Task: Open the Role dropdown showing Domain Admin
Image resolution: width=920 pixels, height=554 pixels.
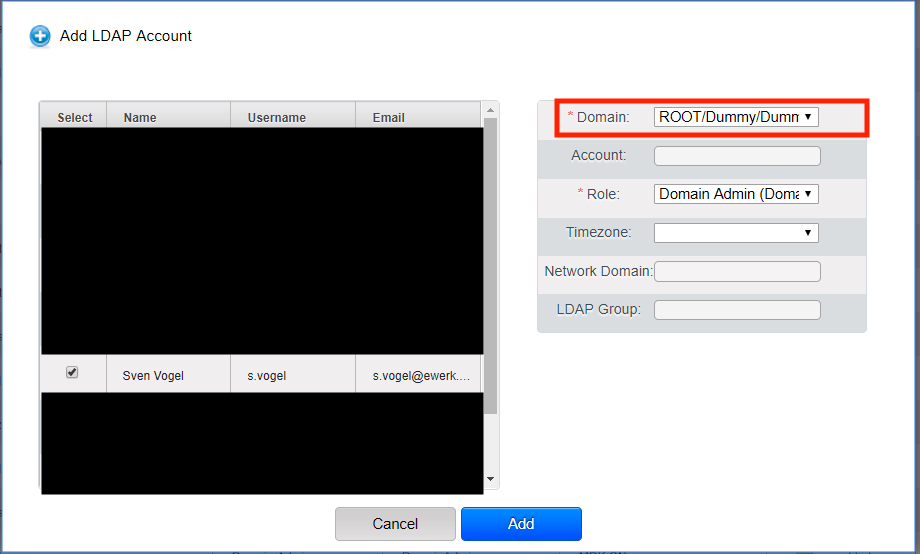Action: pyautogui.click(x=736, y=194)
